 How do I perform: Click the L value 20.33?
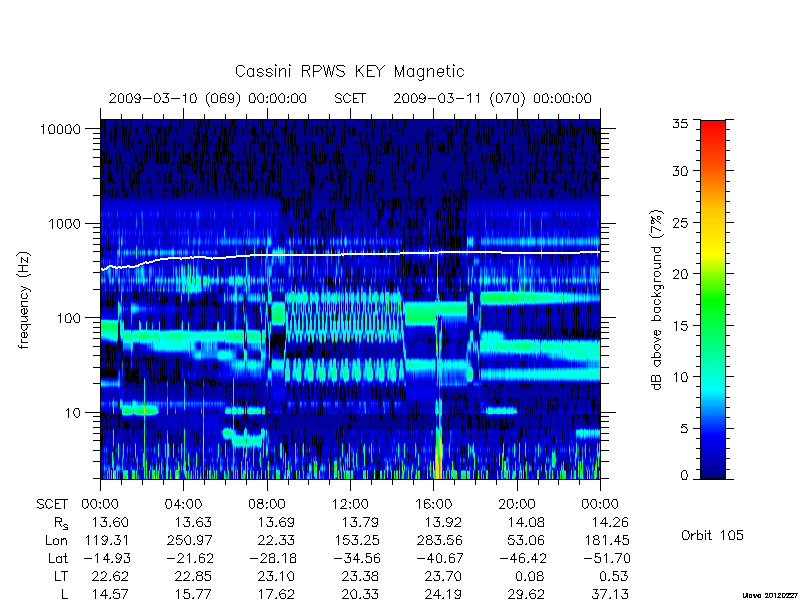pos(360,594)
